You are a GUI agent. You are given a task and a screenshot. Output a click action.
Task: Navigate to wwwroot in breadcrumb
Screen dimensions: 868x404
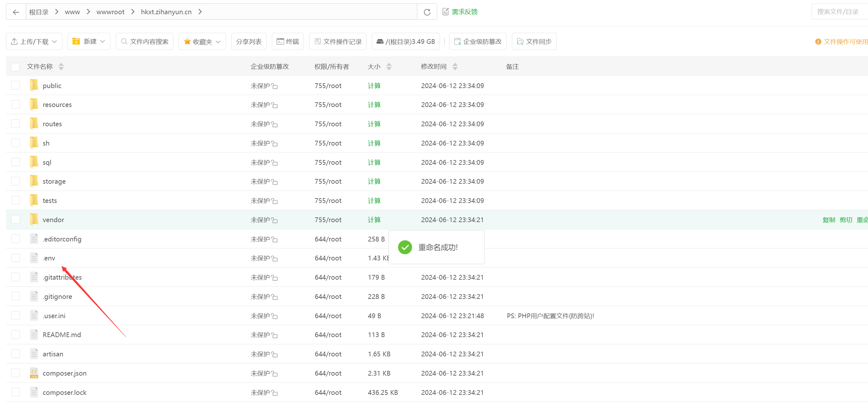110,12
